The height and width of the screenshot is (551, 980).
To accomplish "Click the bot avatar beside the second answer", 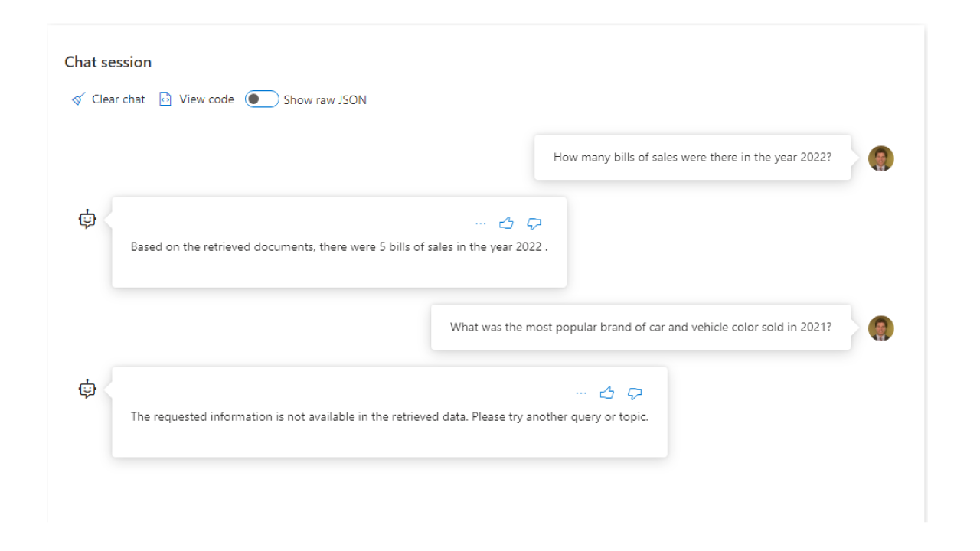I will pos(88,390).
